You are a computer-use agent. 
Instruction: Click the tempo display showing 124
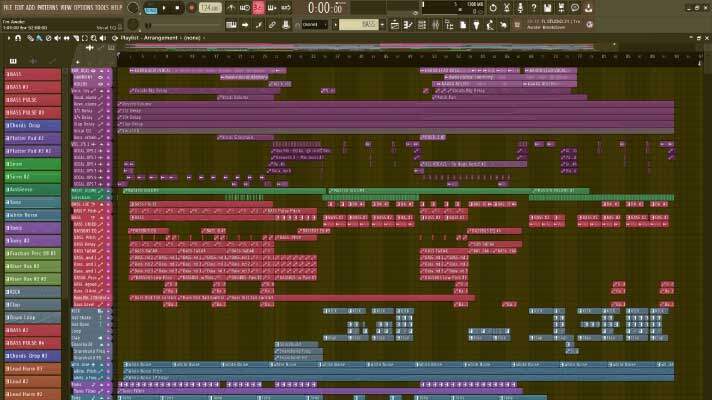pyautogui.click(x=208, y=7)
